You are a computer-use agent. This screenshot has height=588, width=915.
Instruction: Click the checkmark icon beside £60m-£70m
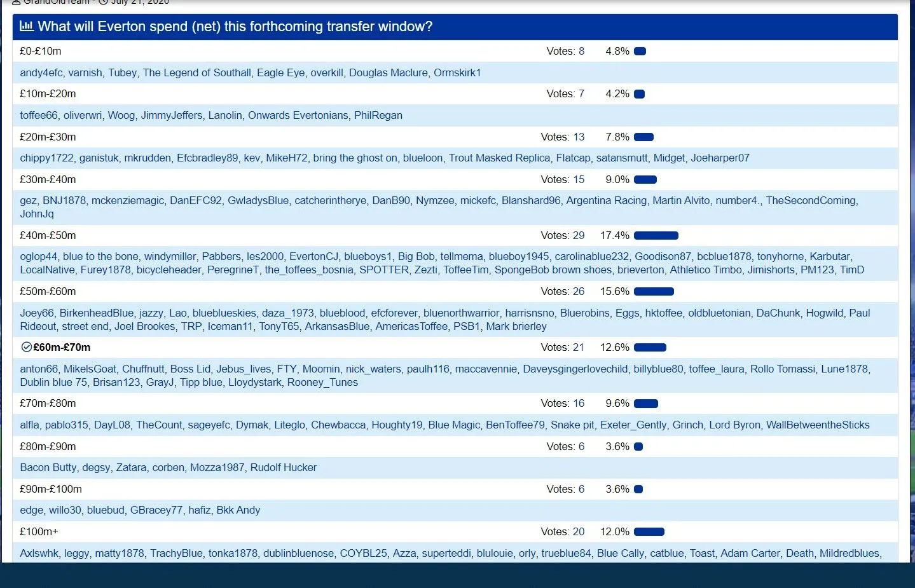pyautogui.click(x=26, y=347)
